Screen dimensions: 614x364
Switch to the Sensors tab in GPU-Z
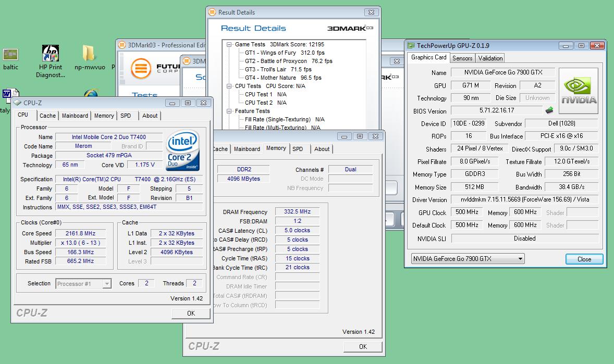point(462,58)
